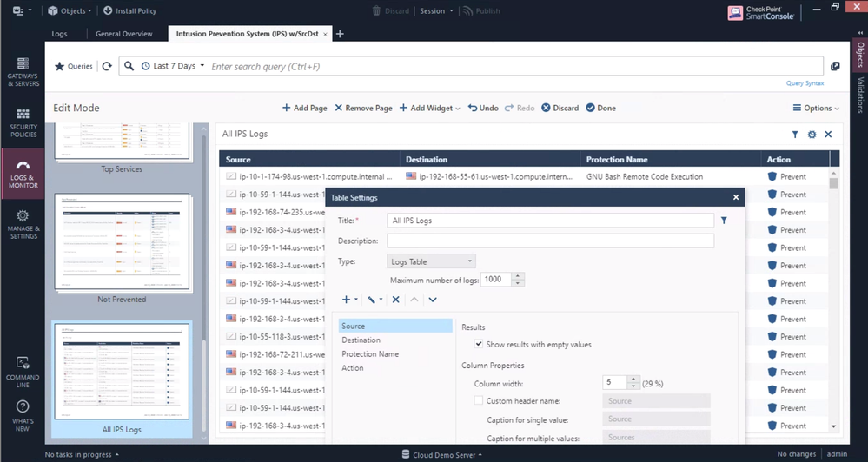Select Destination in the columns list

pyautogui.click(x=395, y=340)
